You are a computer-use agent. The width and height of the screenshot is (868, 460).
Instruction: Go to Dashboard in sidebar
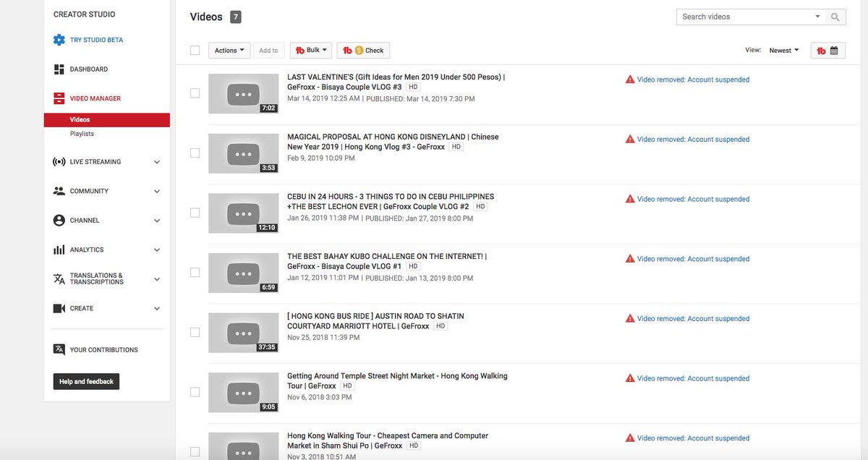pyautogui.click(x=89, y=69)
